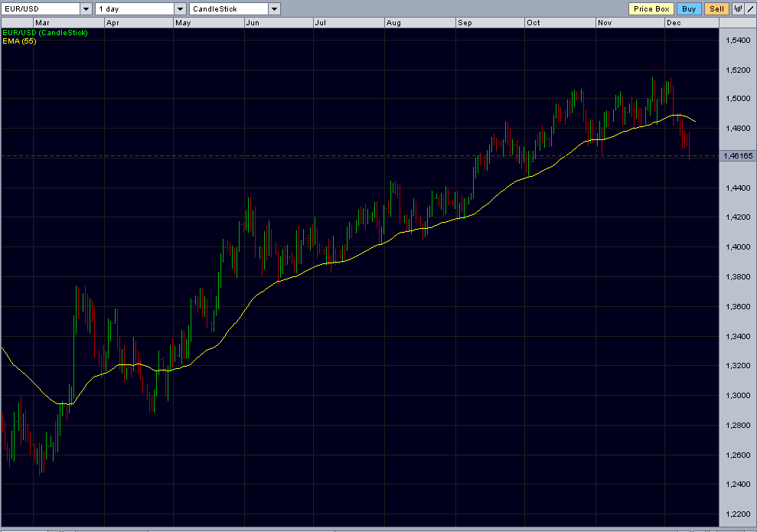Click the blue Buy button
This screenshot has width=757, height=532.
[689, 8]
